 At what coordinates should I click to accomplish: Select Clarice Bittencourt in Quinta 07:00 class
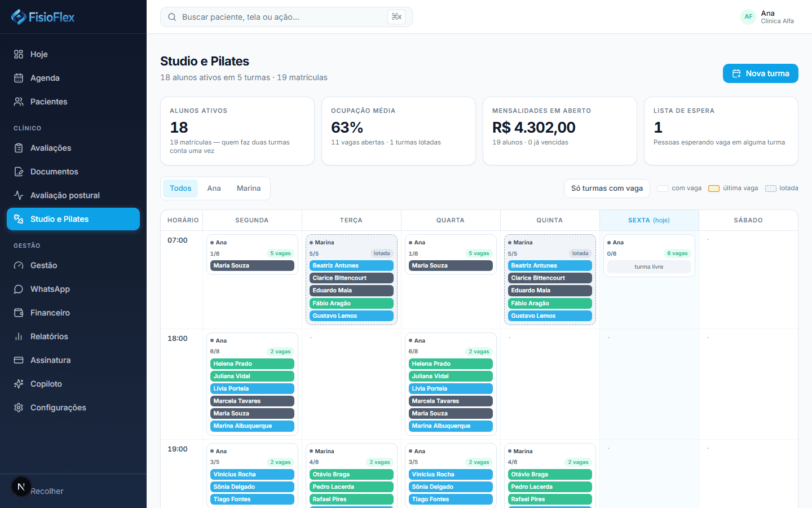[x=550, y=278]
